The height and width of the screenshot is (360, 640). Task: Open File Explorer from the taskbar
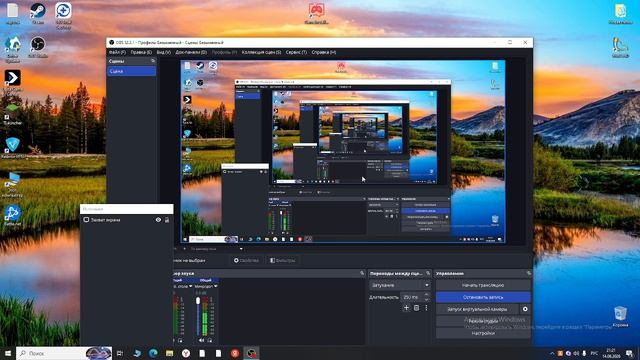[169, 353]
